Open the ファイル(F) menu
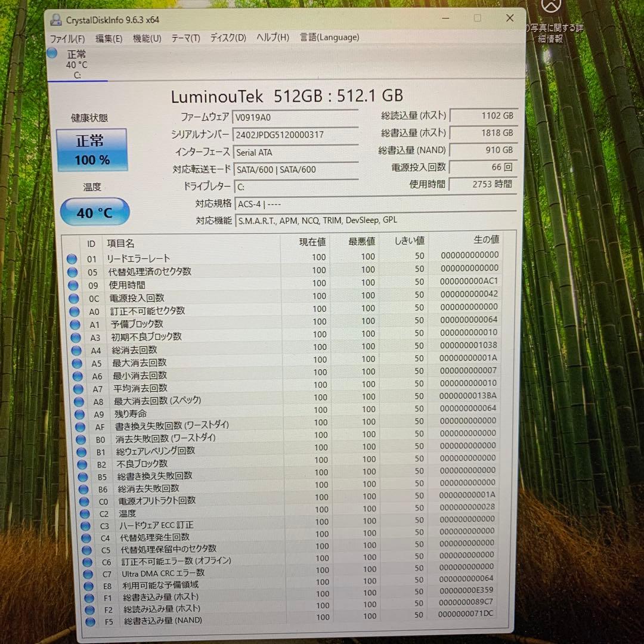 (67, 37)
